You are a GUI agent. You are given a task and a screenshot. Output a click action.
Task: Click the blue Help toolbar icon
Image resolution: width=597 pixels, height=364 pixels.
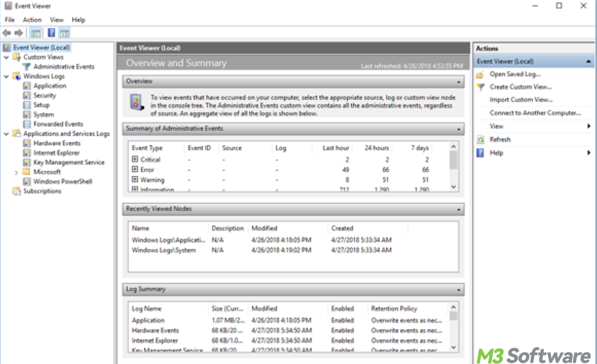[51, 33]
